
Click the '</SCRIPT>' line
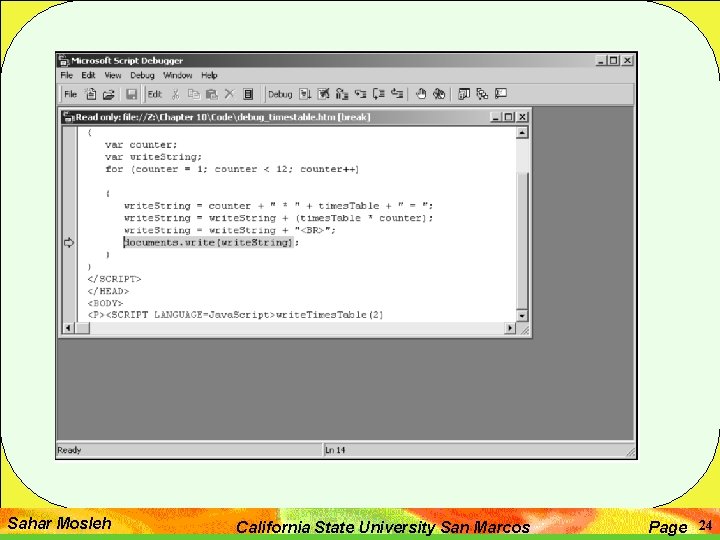(114, 279)
